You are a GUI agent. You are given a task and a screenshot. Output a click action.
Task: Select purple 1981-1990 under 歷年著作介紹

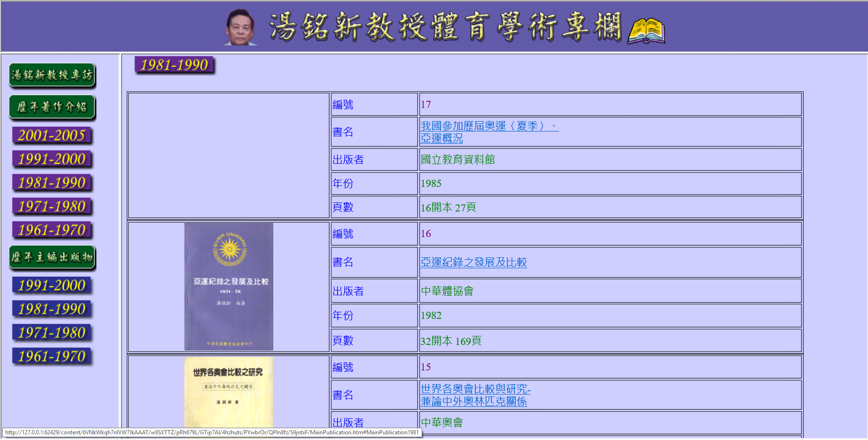point(52,183)
